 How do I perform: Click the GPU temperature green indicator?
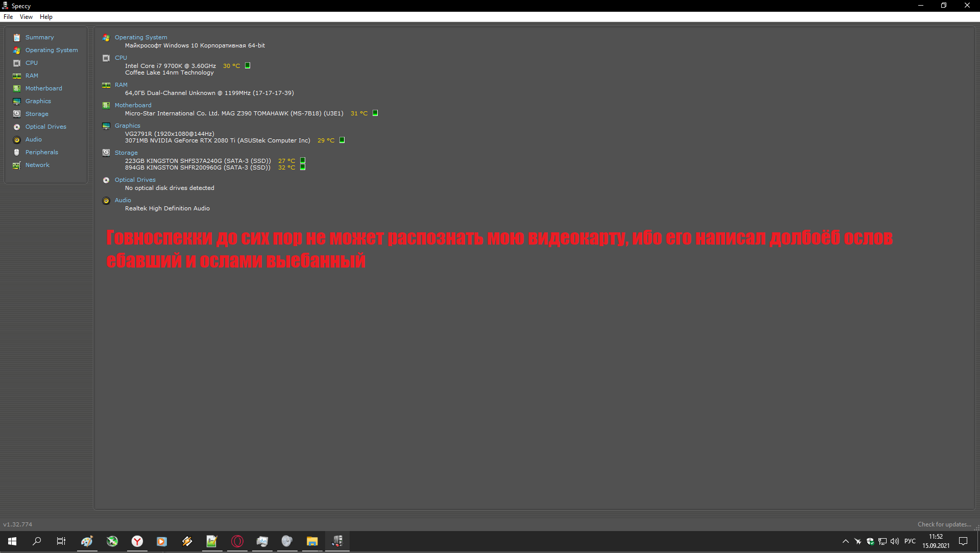click(x=342, y=140)
